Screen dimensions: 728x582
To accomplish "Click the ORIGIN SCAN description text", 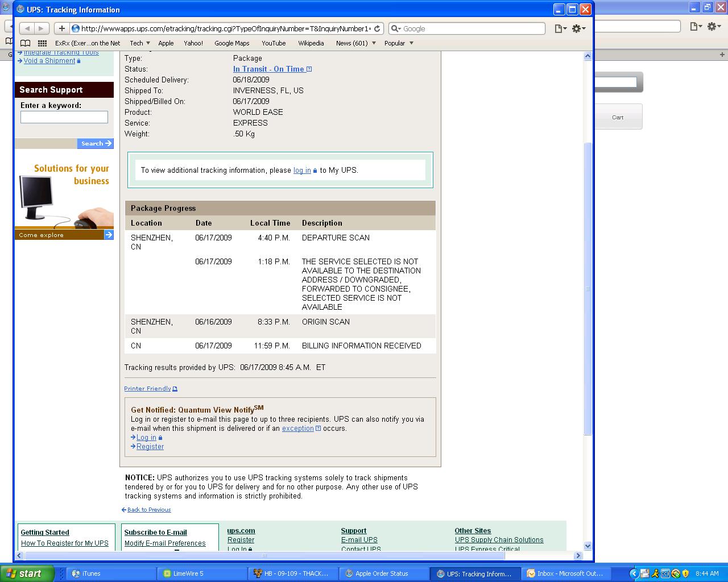I will tap(326, 322).
